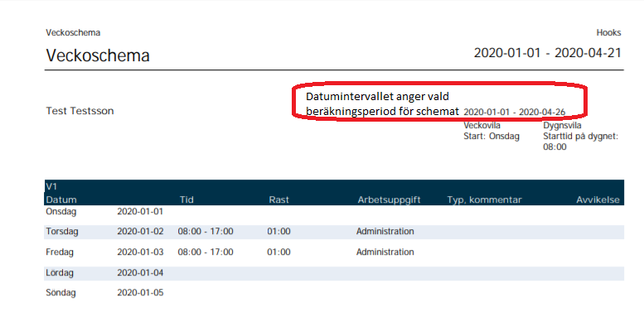Screen dimensions: 644x312
Task: Click the red-circled Datumintervallet annotation text
Action: (382, 103)
